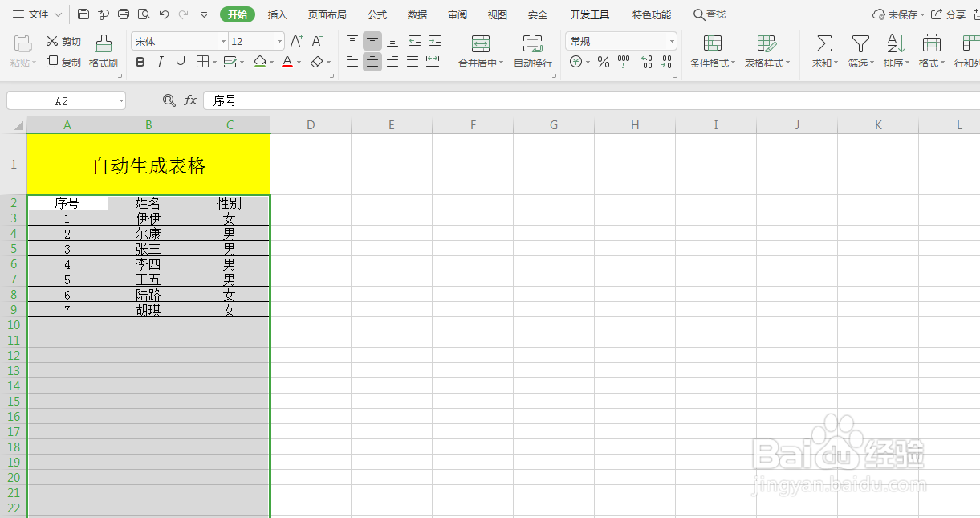Click the Paste (粘贴) clipboard icon
The image size is (980, 518).
click(23, 43)
